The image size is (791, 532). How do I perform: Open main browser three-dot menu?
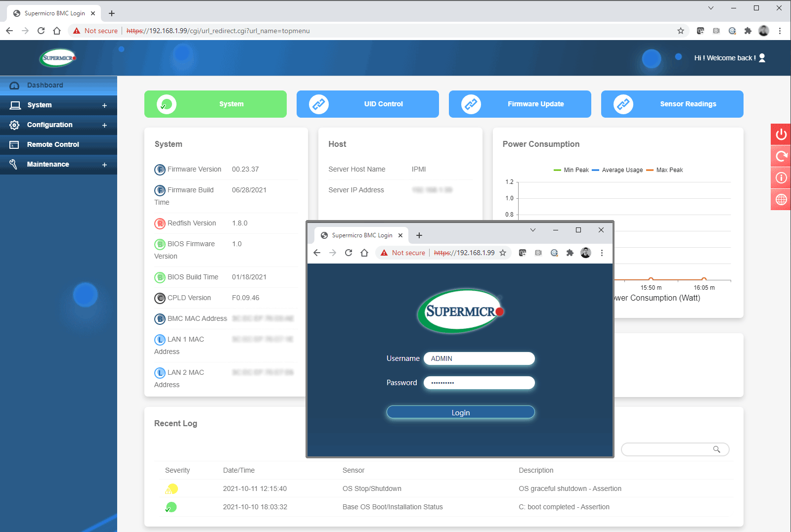coord(780,31)
